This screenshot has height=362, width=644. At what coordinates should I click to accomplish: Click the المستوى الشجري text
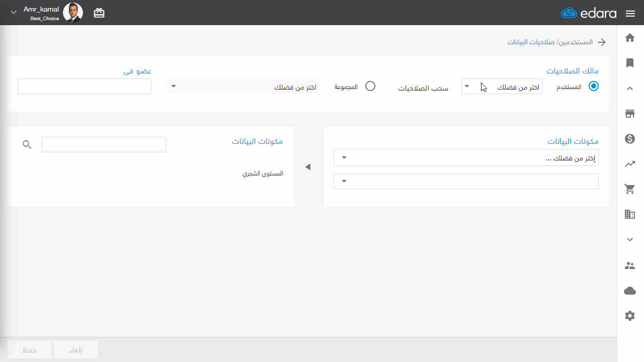(x=263, y=173)
